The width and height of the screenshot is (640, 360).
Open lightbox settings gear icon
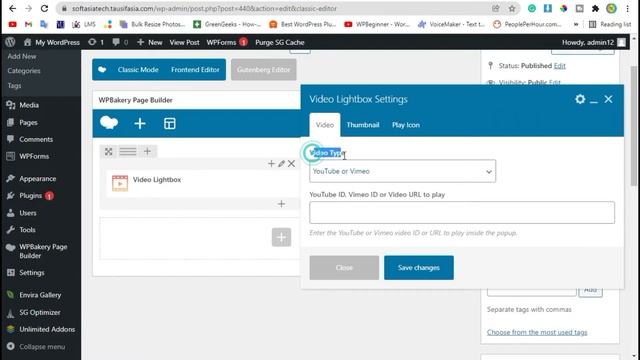pos(580,99)
